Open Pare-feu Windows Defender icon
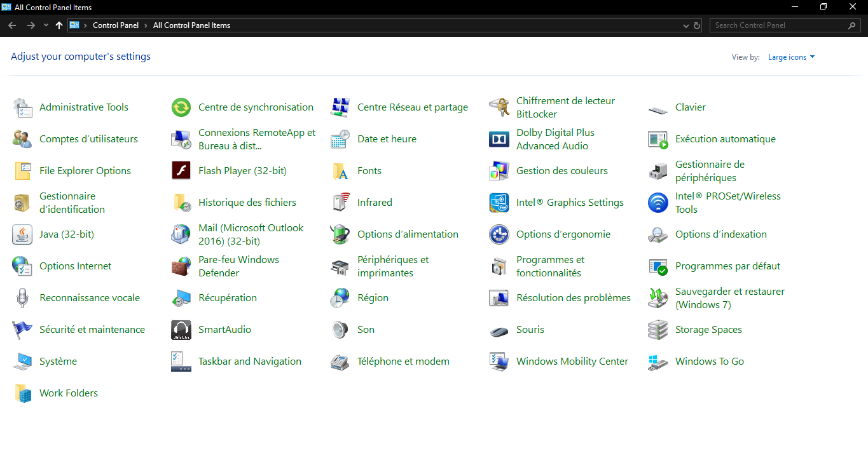Screen dimensions: 868x460 coord(181,266)
